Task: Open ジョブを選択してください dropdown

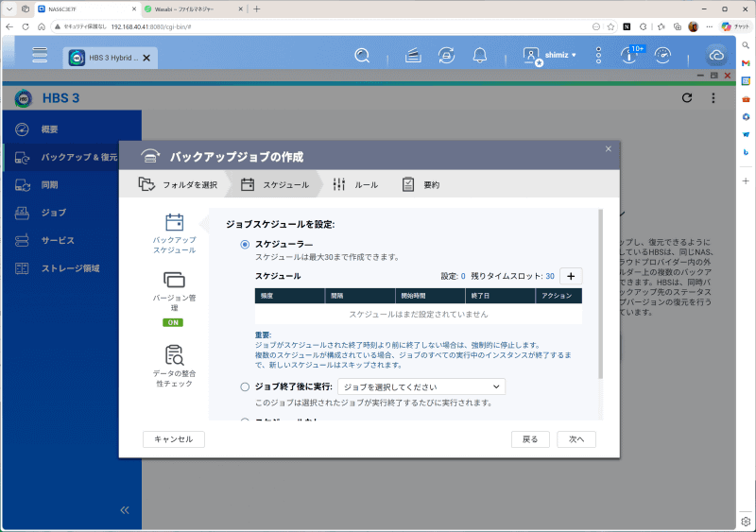Action: click(421, 386)
